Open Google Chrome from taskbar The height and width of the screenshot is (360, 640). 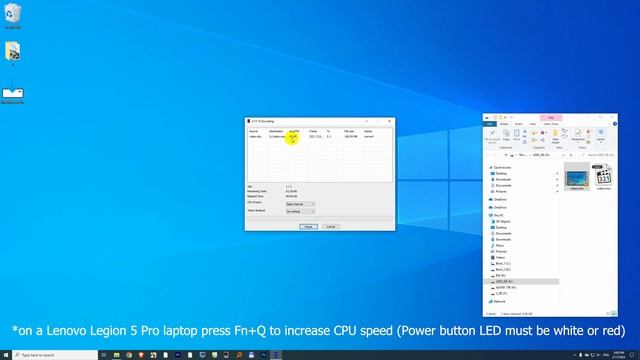click(129, 355)
